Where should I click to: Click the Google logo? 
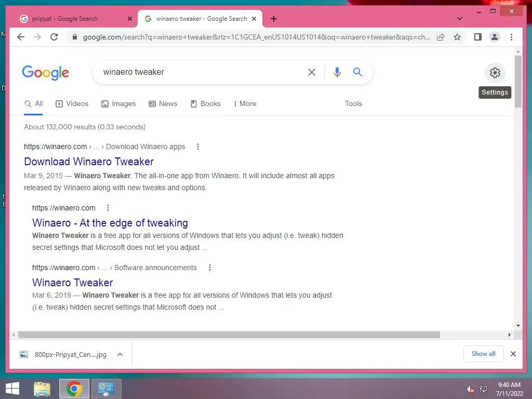[x=46, y=73]
